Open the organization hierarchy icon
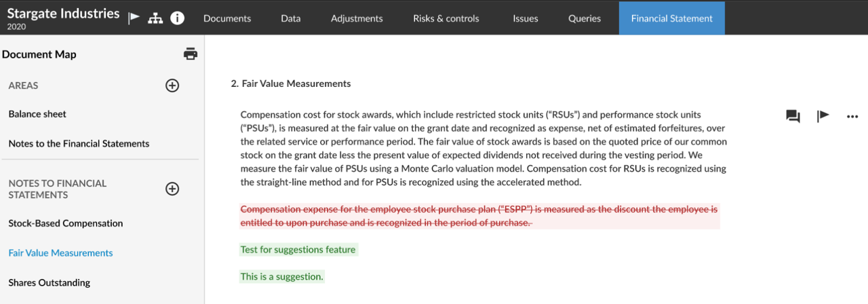Image resolution: width=868 pixels, height=304 pixels. coord(155,18)
